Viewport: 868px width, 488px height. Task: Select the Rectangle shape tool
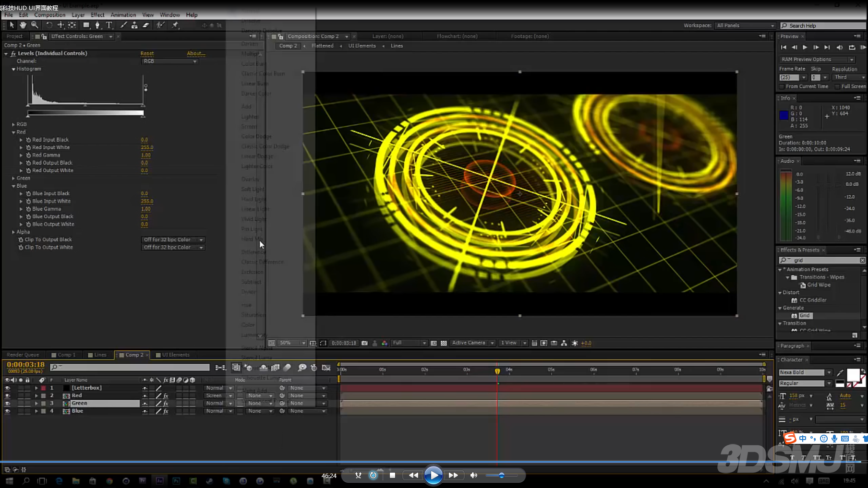click(x=86, y=25)
